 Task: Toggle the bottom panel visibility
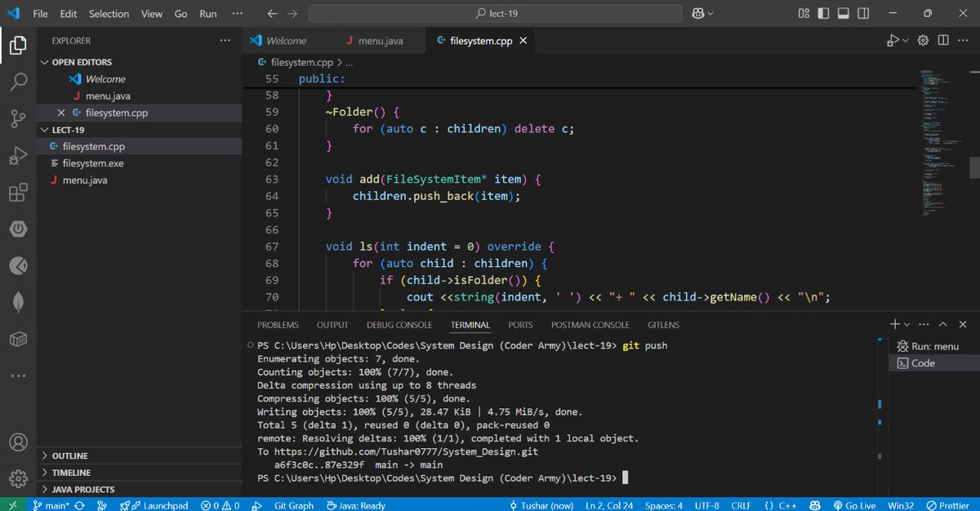point(842,14)
